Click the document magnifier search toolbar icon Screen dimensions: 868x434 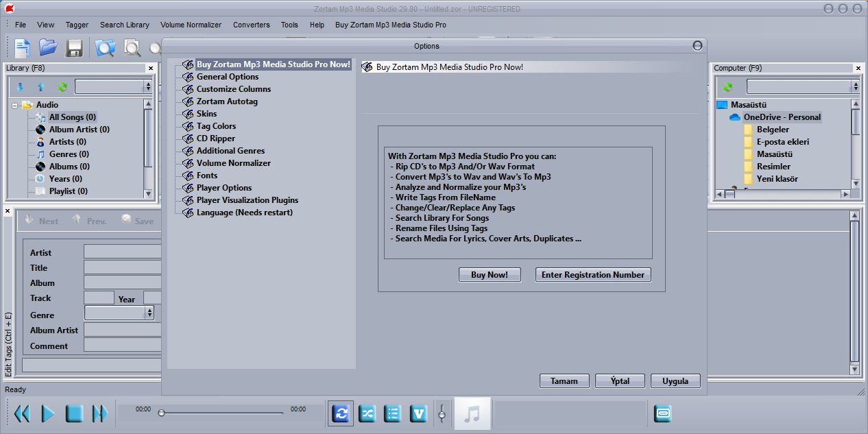tap(132, 47)
